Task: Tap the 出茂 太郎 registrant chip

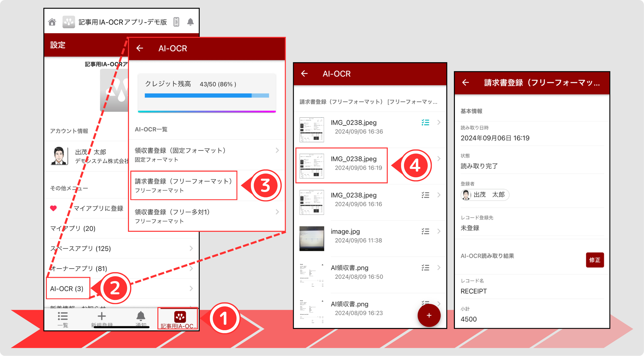Action: click(485, 194)
